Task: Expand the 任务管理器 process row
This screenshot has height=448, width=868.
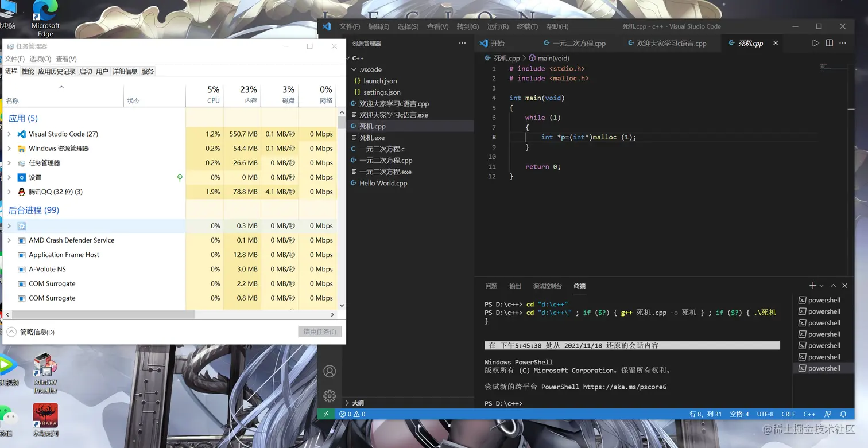Action: point(9,163)
